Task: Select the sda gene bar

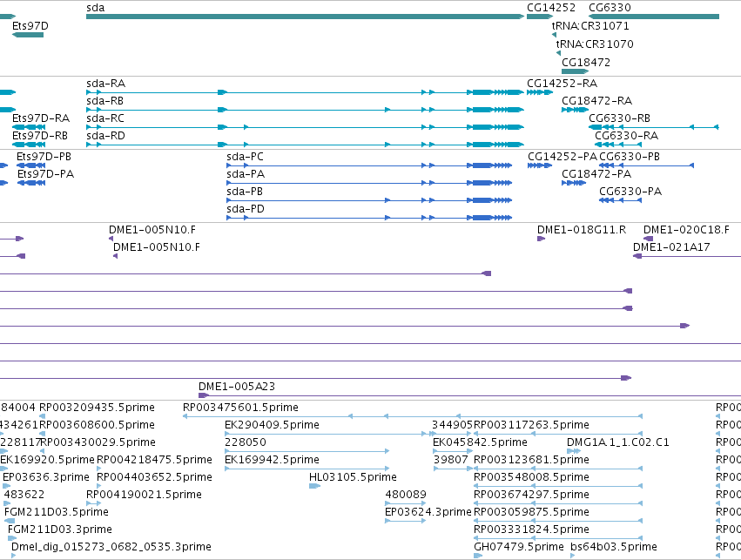Action: (305, 17)
